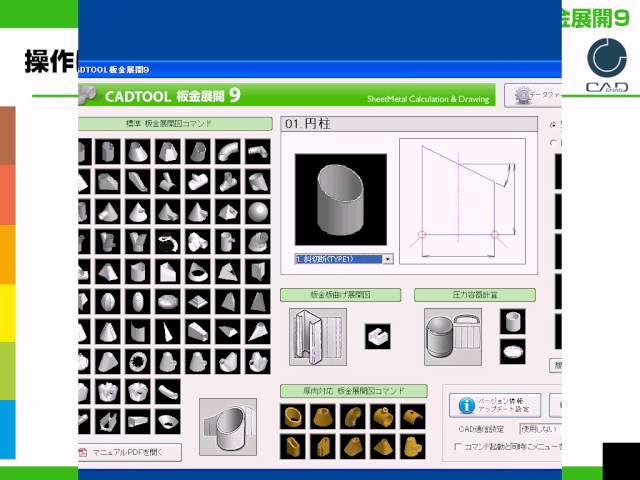Pick the upright cylinder with small side nozzle
640x480 pixels.
tap(228, 242)
